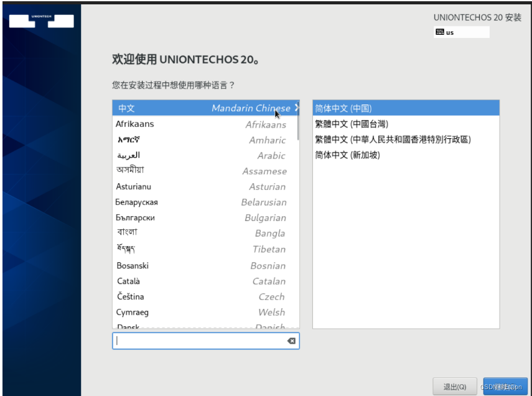
Task: Open the us keyboard layout indicator
Action: (462, 32)
